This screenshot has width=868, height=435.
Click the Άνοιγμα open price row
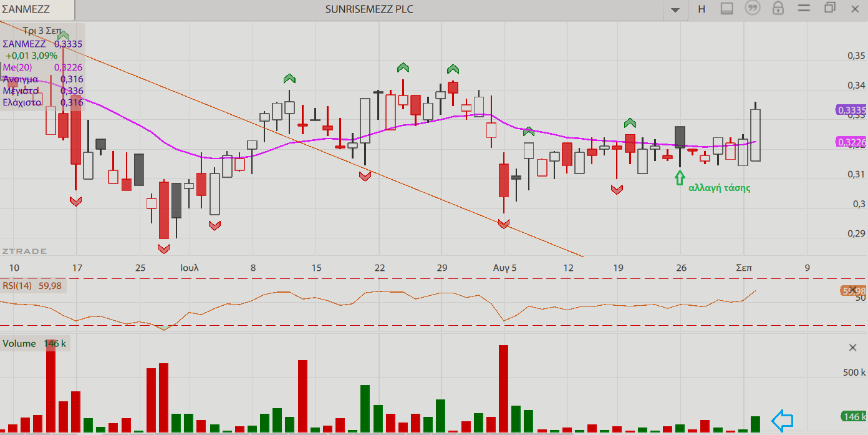click(42, 79)
